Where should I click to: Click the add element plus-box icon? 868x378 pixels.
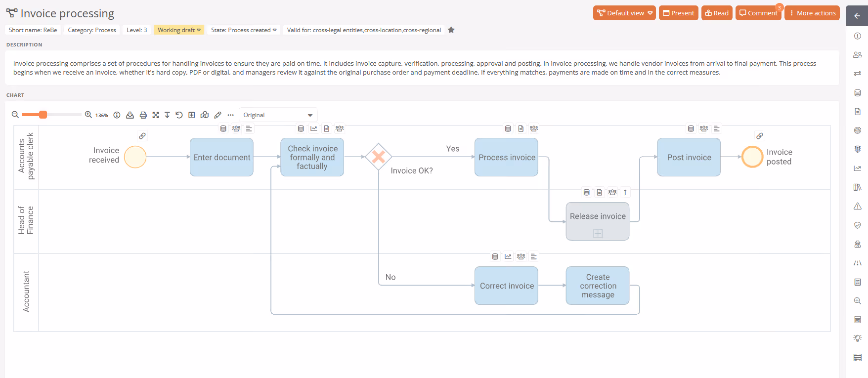tap(192, 115)
